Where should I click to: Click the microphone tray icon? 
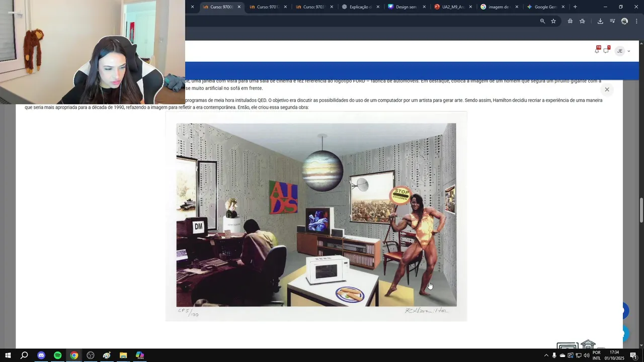coord(554,355)
